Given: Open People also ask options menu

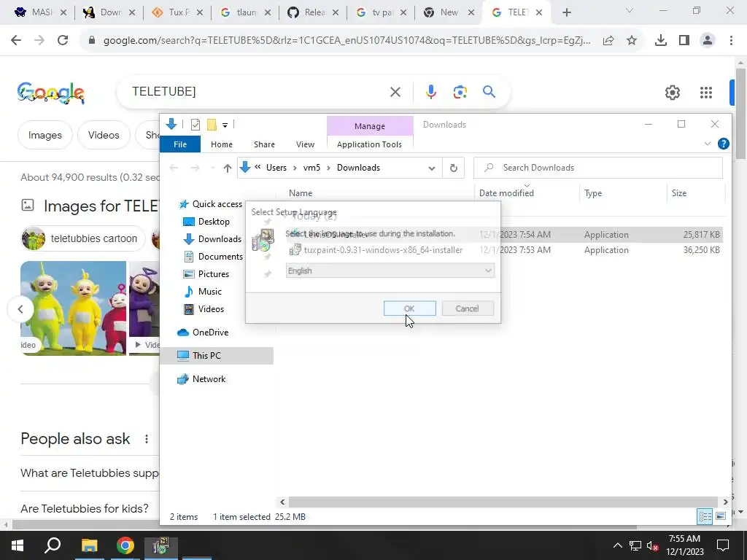Looking at the screenshot, I should [147, 439].
